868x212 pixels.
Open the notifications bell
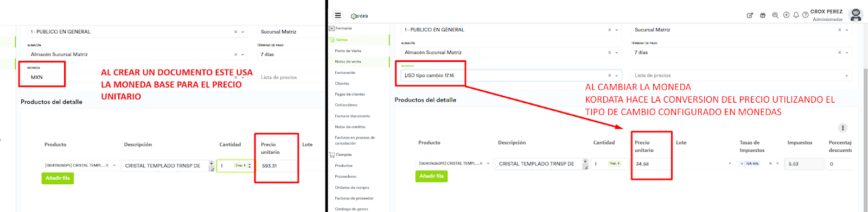tap(796, 15)
